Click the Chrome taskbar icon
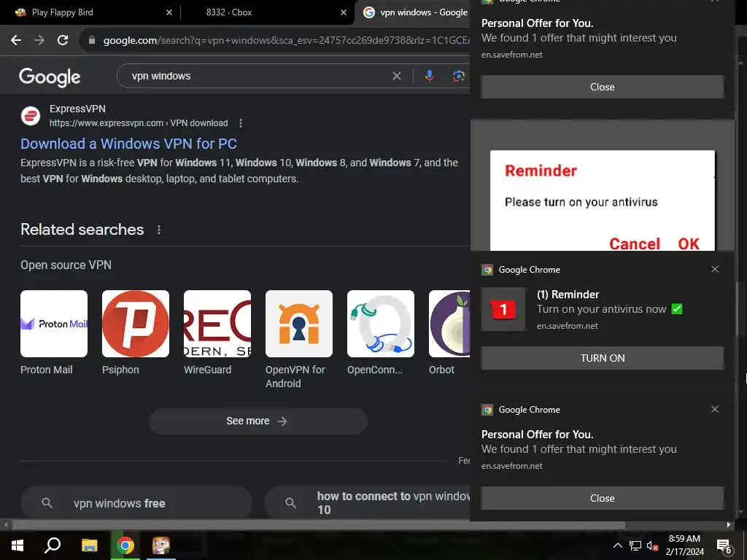The image size is (747, 560). [x=125, y=545]
